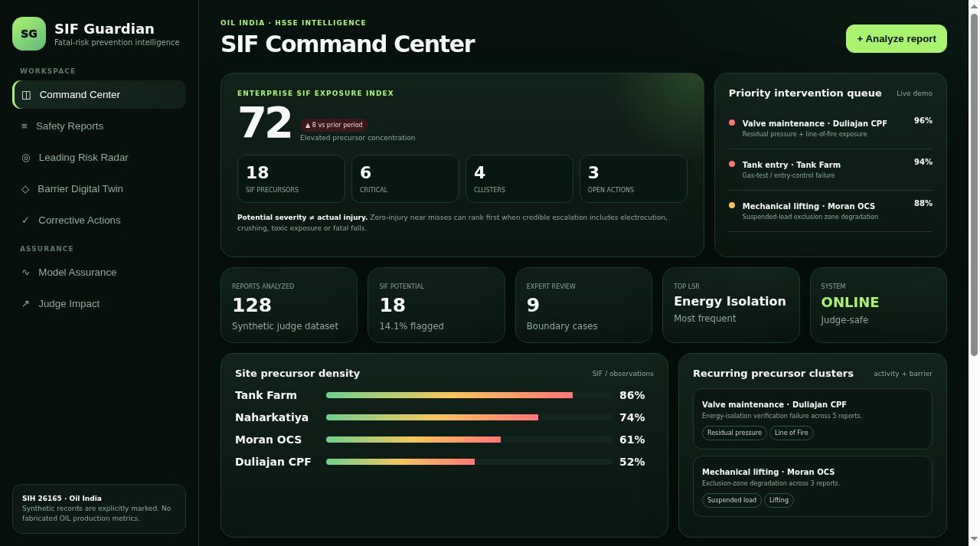
Task: Click the Barrier Digital Twin diamond icon
Action: point(25,189)
